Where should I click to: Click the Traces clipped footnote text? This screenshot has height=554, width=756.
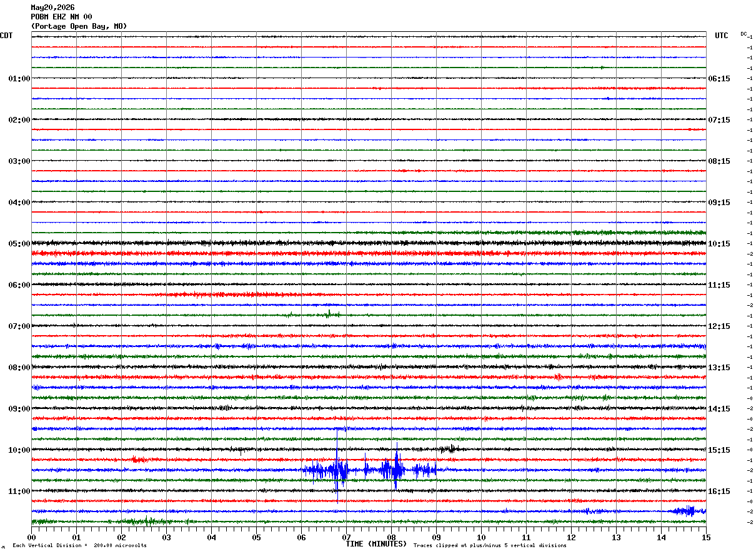point(490,545)
